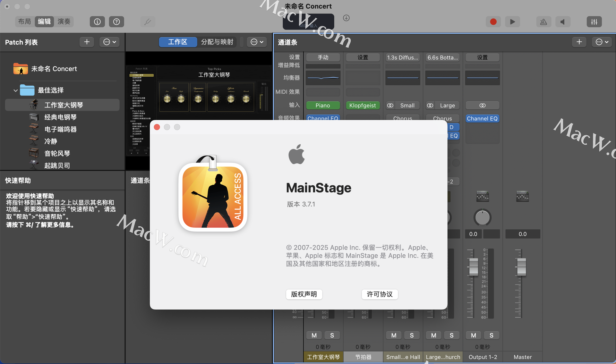Screen dimensions: 616x364
Task: Select the 工作室大钢琴 patch
Action: coord(62,105)
